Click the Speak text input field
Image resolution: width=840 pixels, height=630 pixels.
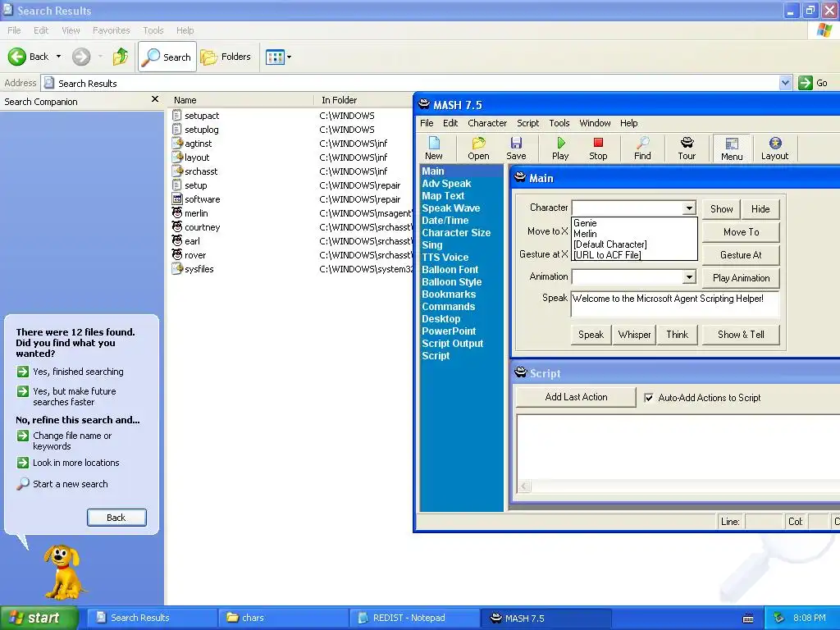tap(675, 304)
